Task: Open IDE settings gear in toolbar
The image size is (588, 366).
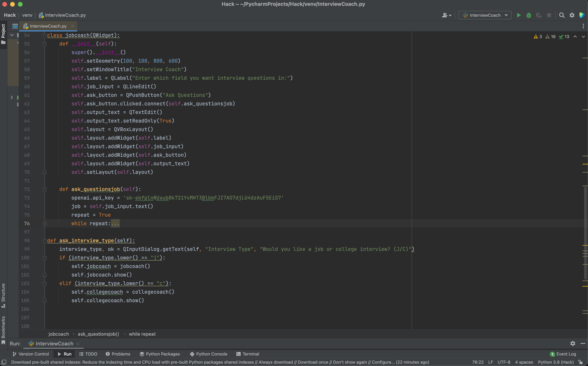Action: click(572, 15)
